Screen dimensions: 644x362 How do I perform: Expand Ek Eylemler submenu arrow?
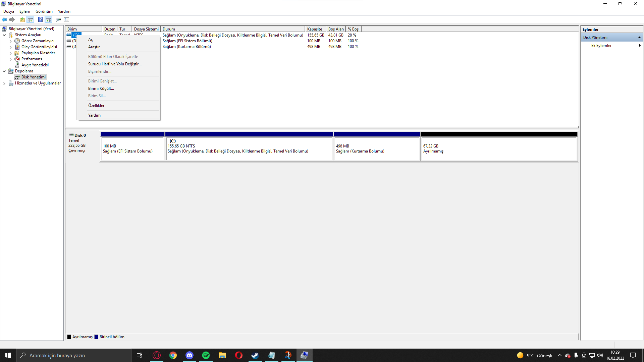[x=639, y=46]
